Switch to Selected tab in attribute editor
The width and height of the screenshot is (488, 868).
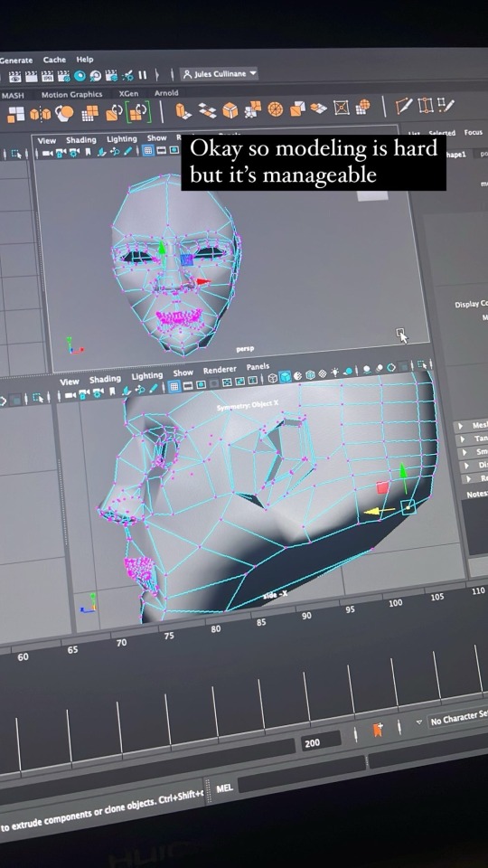[442, 133]
